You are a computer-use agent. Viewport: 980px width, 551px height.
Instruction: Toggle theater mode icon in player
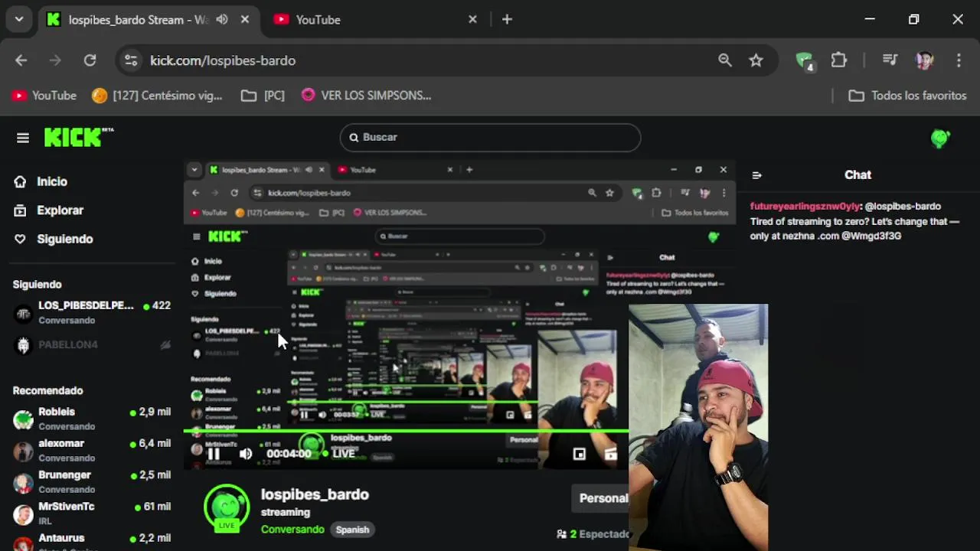(611, 455)
